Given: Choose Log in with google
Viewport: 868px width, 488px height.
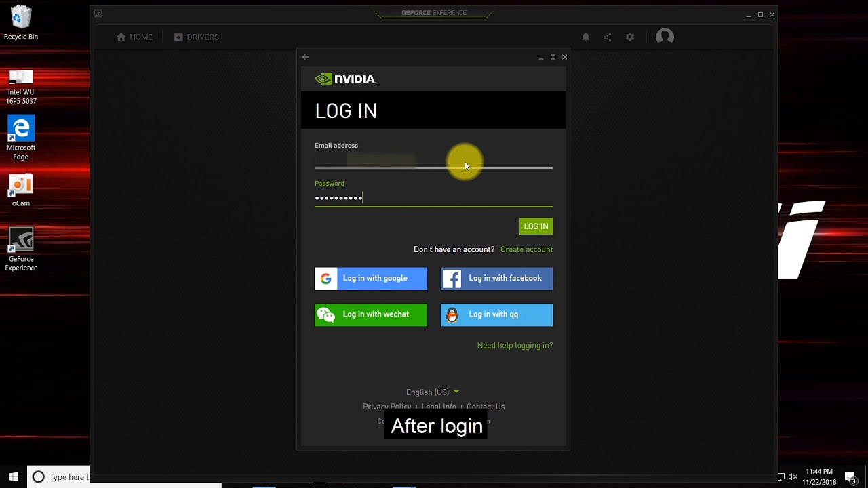Looking at the screenshot, I should pyautogui.click(x=371, y=279).
